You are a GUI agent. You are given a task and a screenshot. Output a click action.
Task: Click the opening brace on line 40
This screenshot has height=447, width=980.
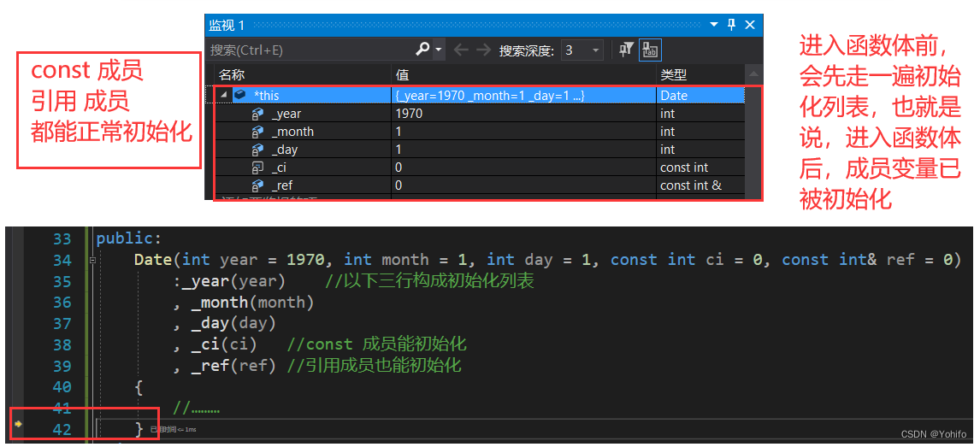coord(139,387)
